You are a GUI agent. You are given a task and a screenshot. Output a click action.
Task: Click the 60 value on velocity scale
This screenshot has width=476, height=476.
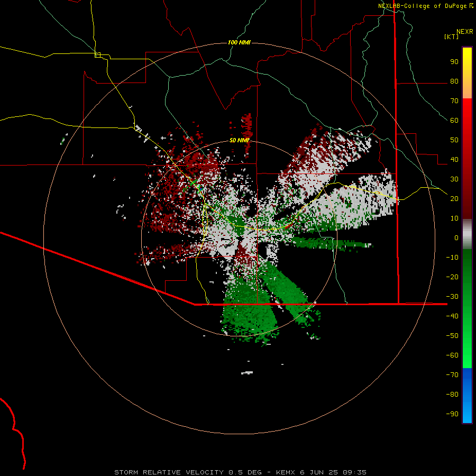tap(454, 121)
